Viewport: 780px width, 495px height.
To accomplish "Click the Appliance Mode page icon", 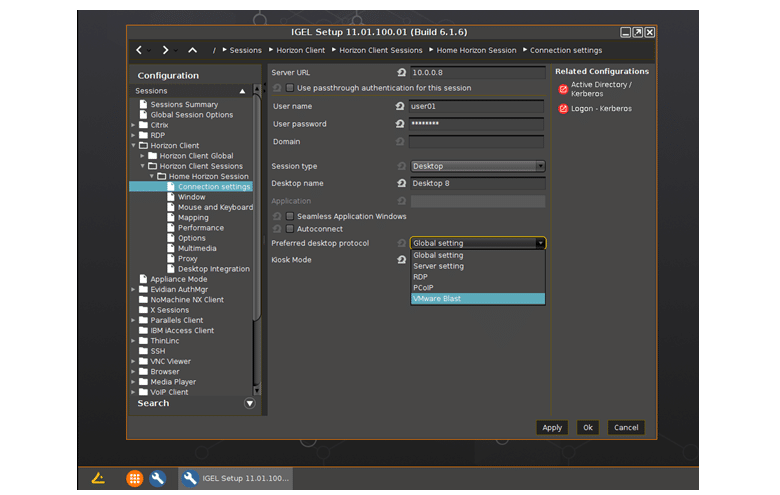I will click(x=143, y=279).
